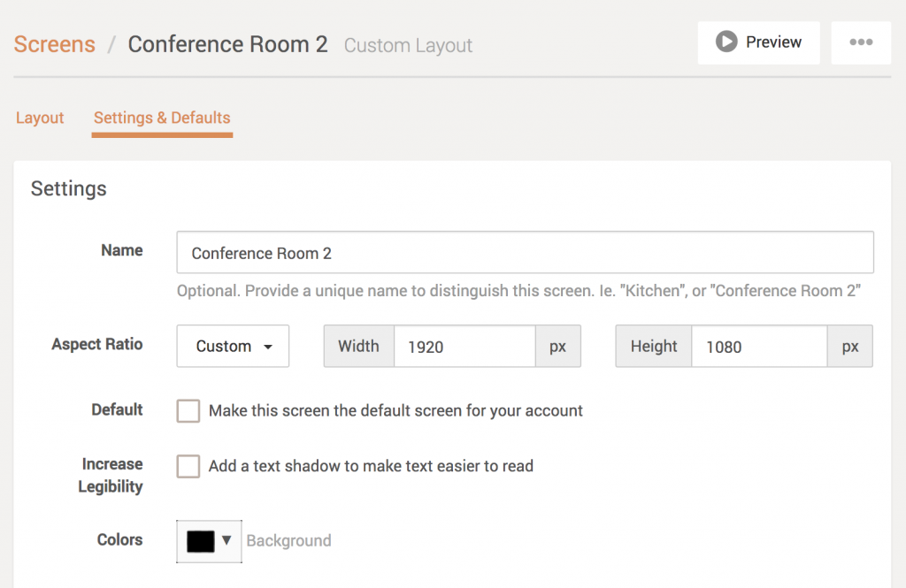Click the black Background color swatch
This screenshot has height=588, width=906.
[x=201, y=542]
